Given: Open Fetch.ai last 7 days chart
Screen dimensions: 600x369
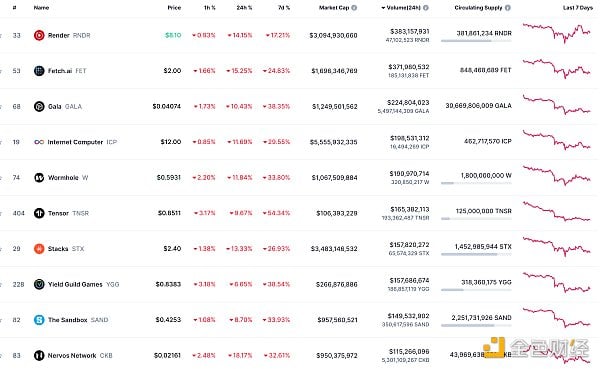Looking at the screenshot, I should coord(557,69).
